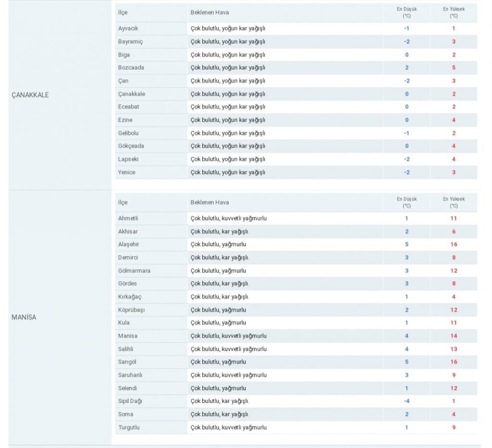Click the Ayvacık district row name
Screen dimensions: 492x448
point(128,28)
